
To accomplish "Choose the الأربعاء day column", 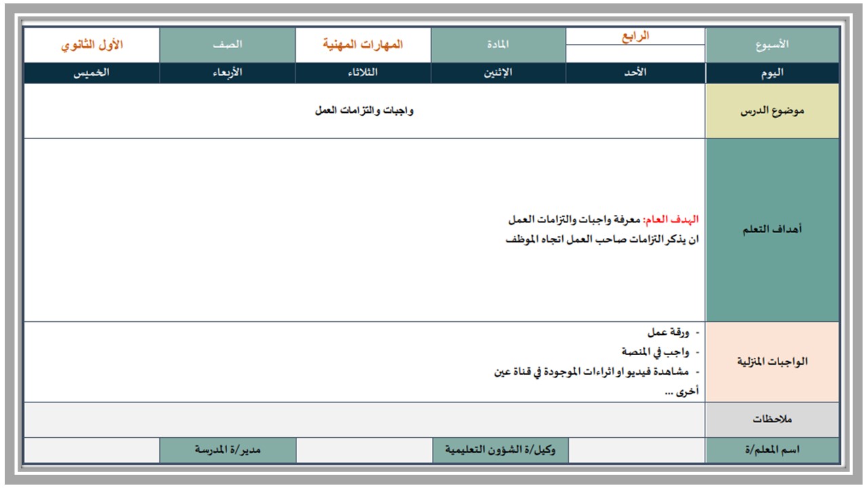I will point(227,73).
